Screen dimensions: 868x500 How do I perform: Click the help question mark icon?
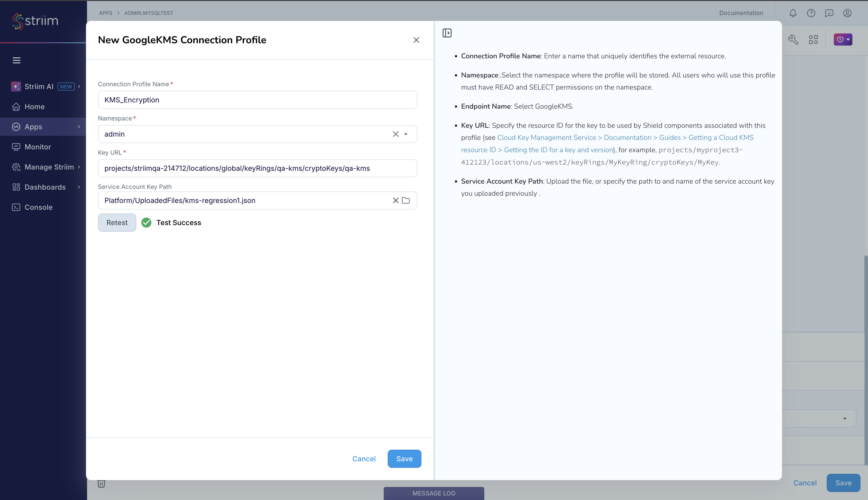(x=811, y=13)
